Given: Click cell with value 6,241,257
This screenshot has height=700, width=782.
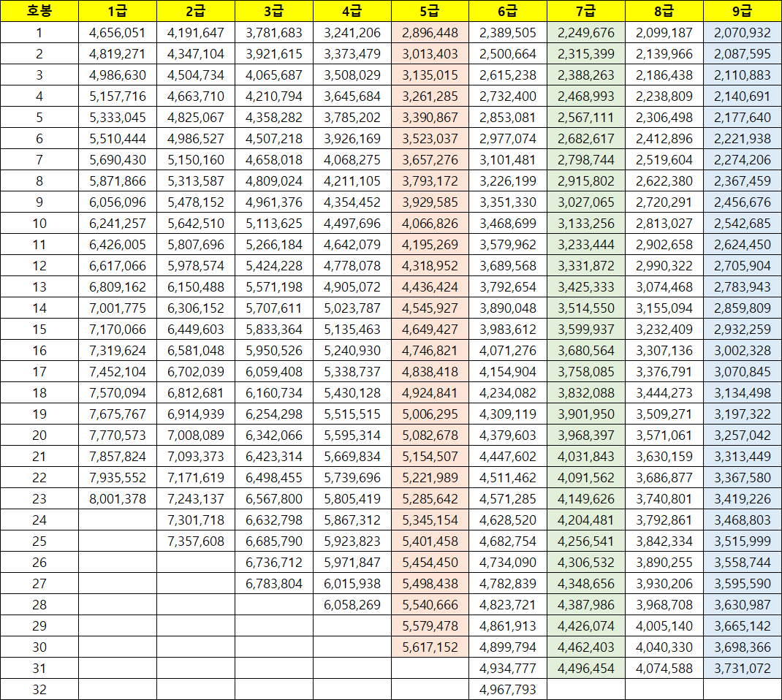Looking at the screenshot, I should tap(118, 224).
